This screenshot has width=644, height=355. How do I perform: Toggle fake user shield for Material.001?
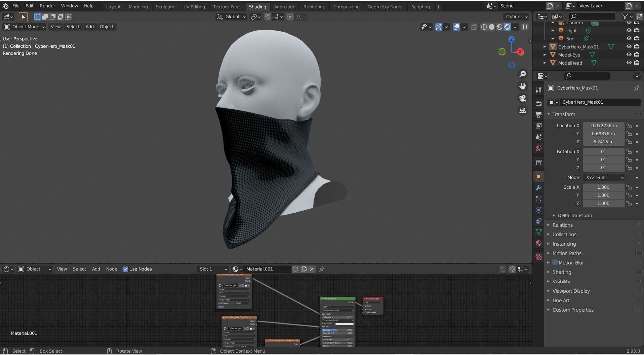[295, 269]
